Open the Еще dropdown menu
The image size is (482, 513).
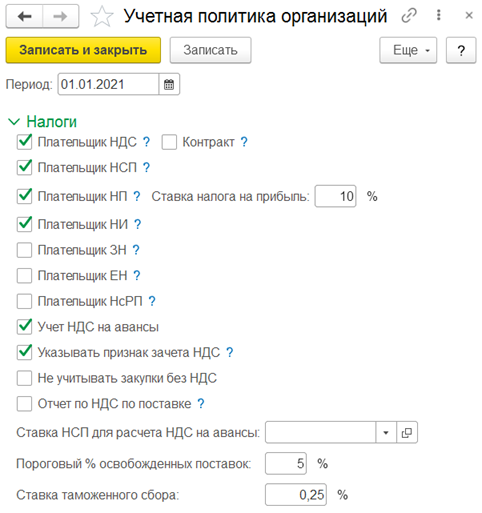pos(408,50)
